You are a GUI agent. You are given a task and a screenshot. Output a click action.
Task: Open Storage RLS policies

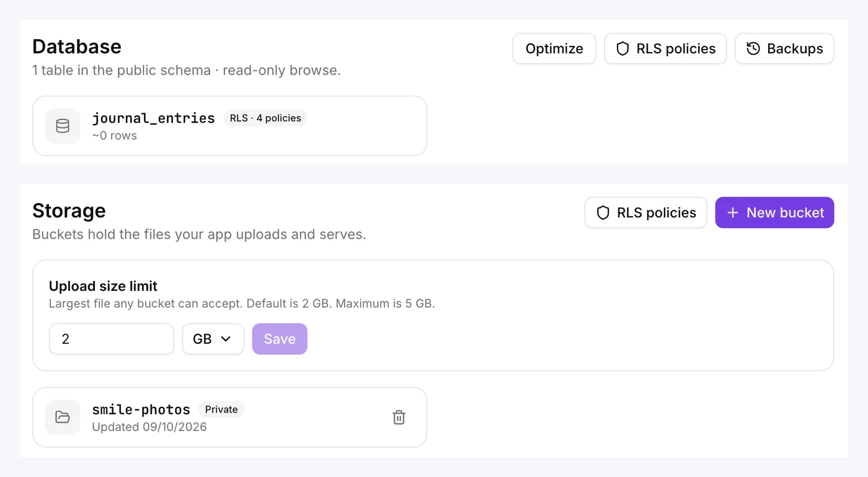pos(645,213)
